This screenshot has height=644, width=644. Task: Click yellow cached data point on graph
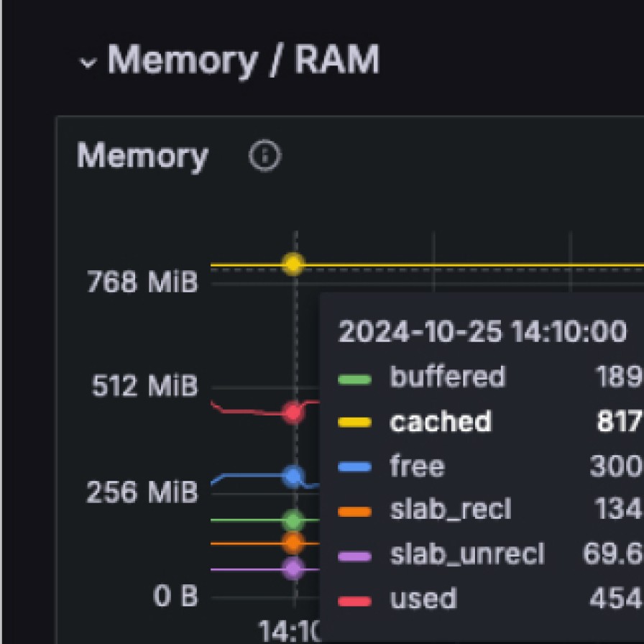click(293, 264)
